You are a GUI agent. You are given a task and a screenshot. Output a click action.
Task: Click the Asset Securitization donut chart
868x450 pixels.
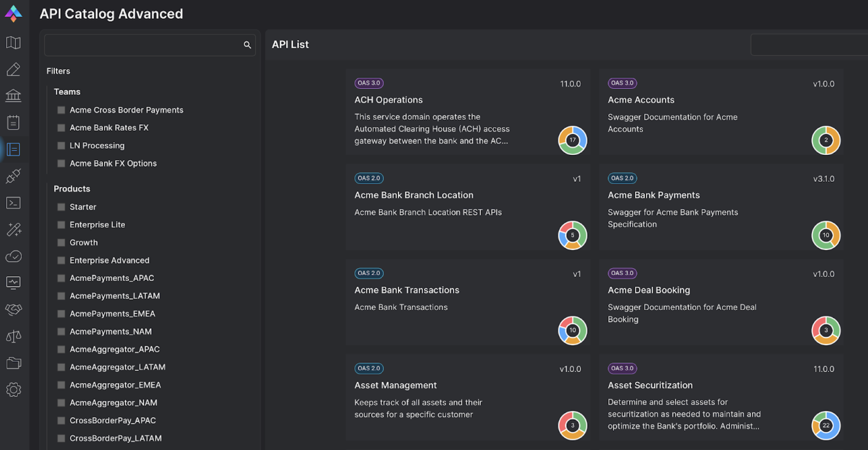click(826, 426)
